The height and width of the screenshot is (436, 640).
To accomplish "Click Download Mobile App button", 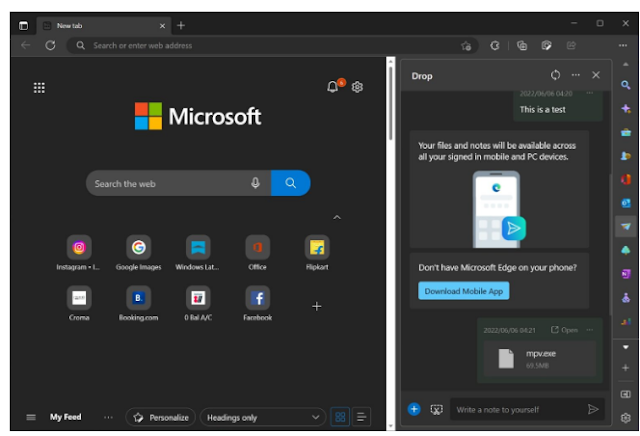I will click(x=463, y=291).
